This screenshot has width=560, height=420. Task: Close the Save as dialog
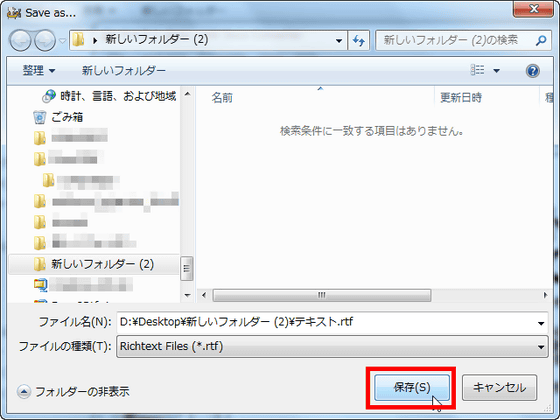pos(533,9)
